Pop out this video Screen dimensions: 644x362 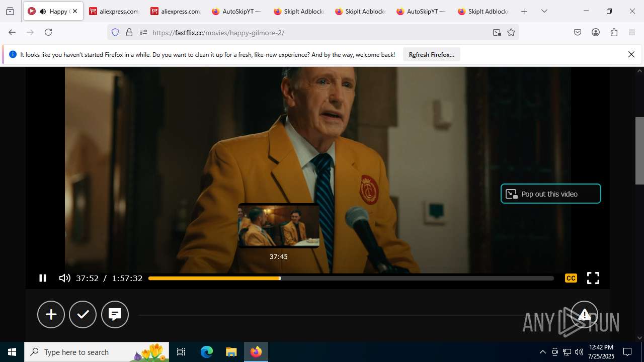[551, 194]
